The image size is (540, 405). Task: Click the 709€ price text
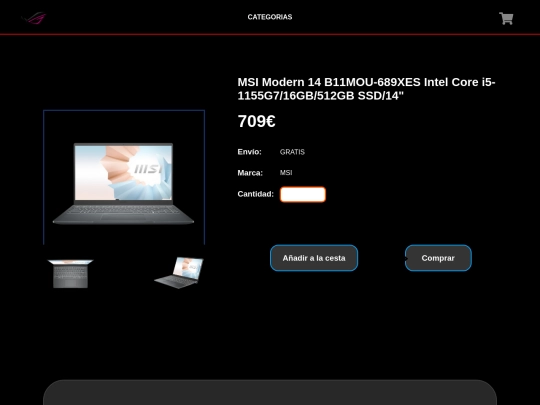tap(257, 121)
